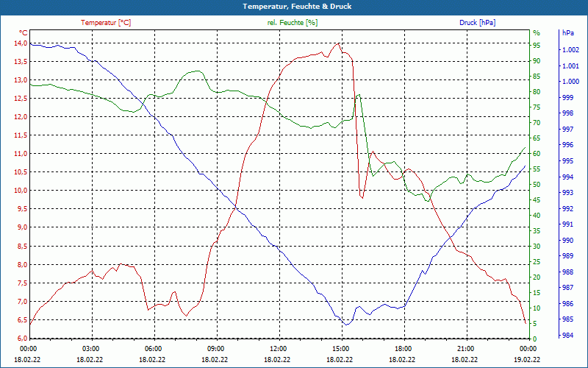Select the red 'Temperatur [°C]' legend label
The height and width of the screenshot is (368, 588).
pyautogui.click(x=106, y=23)
